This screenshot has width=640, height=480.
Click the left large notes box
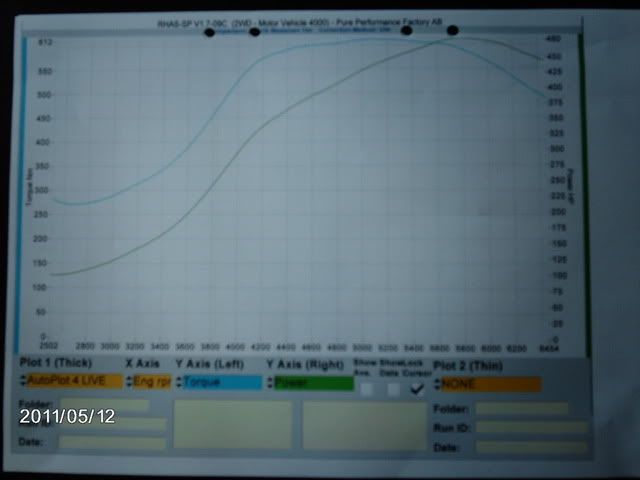(x=234, y=425)
